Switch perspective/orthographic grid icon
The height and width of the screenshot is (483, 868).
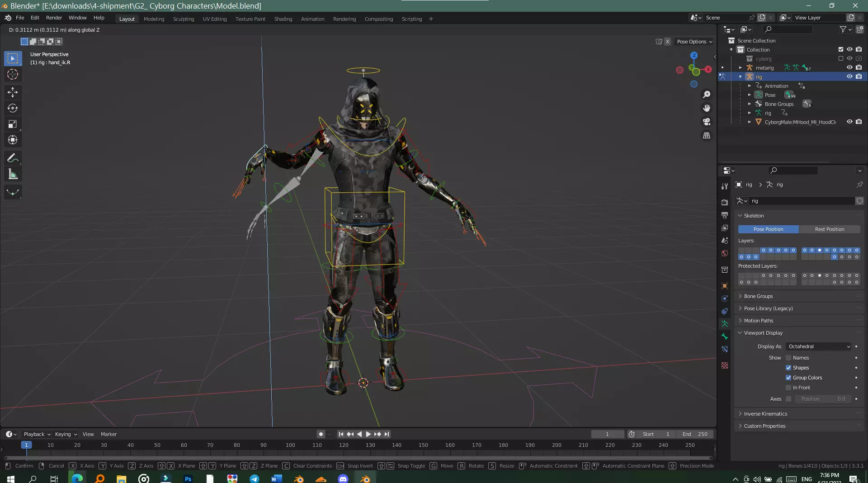(707, 135)
